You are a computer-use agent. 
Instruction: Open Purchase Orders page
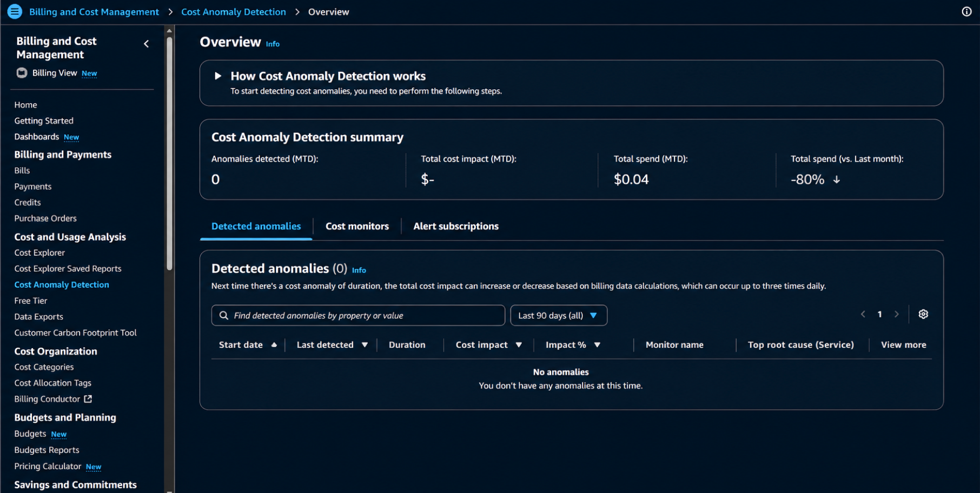pos(45,218)
